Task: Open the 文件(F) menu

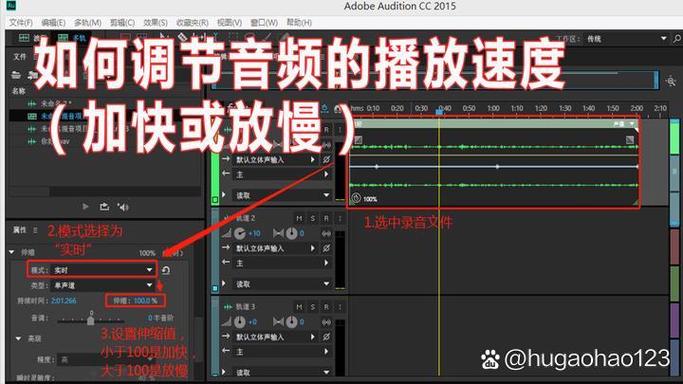Action: point(21,22)
